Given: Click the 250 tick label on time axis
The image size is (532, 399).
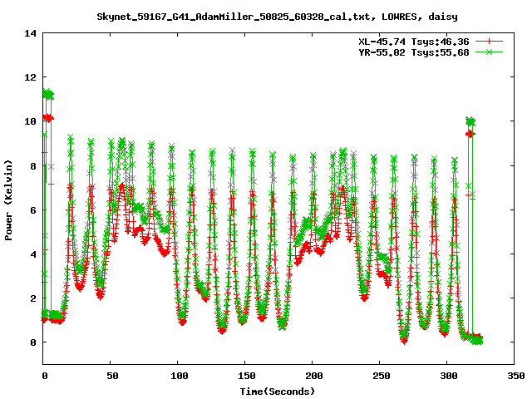Looking at the screenshot, I should coord(380,376).
